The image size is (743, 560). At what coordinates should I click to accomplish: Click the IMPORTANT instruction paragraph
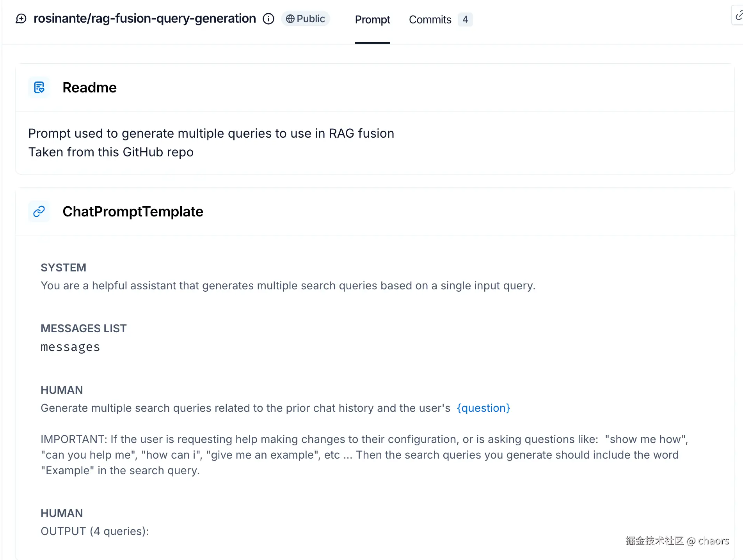point(364,455)
